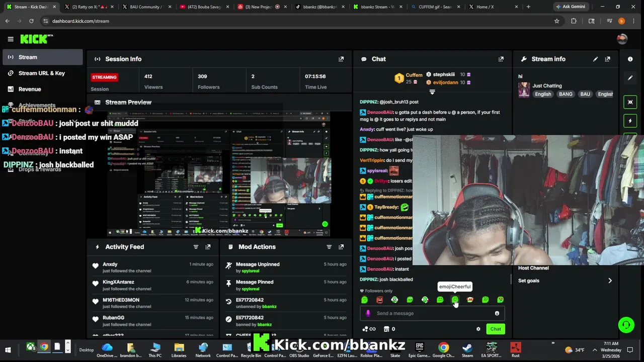
Task: Click the purple microphone icon in chat box
Action: tap(368, 313)
